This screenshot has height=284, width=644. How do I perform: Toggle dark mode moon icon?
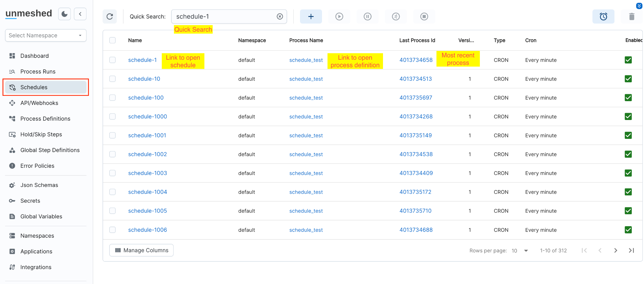(x=64, y=14)
